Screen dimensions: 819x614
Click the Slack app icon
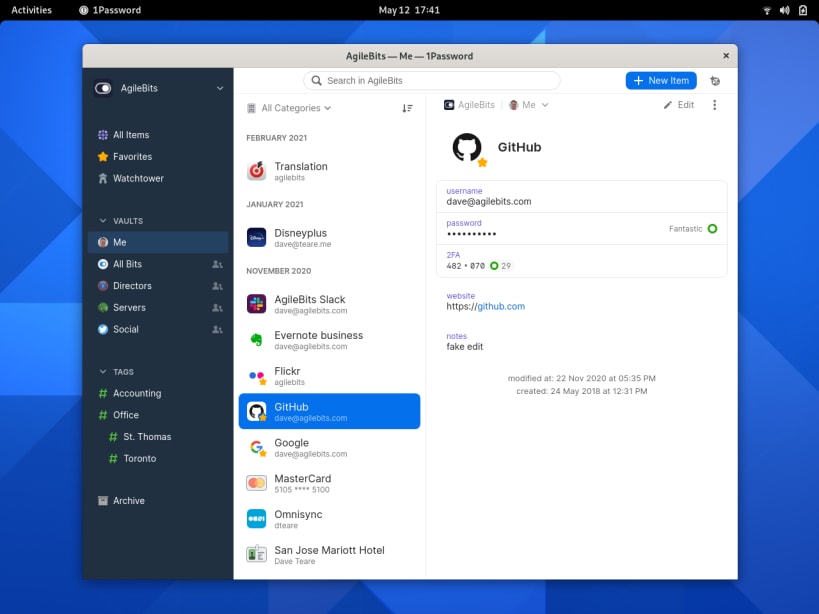point(256,304)
